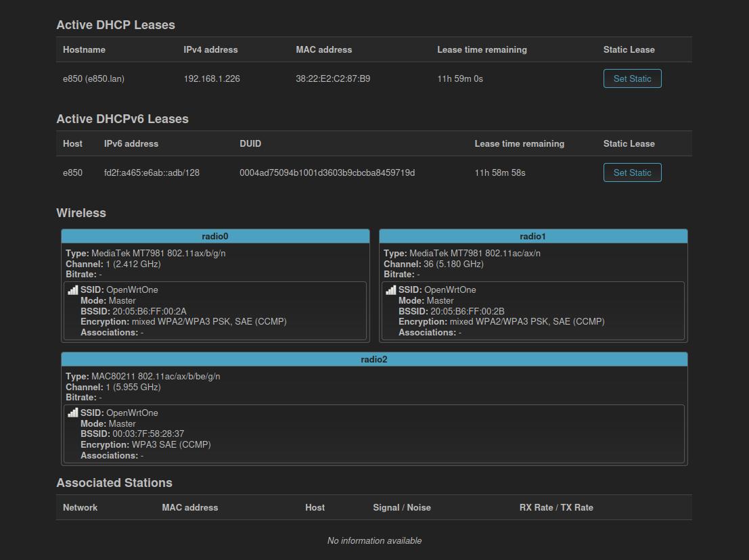The image size is (749, 560).
Task: Click the DUID column header
Action: [x=250, y=143]
